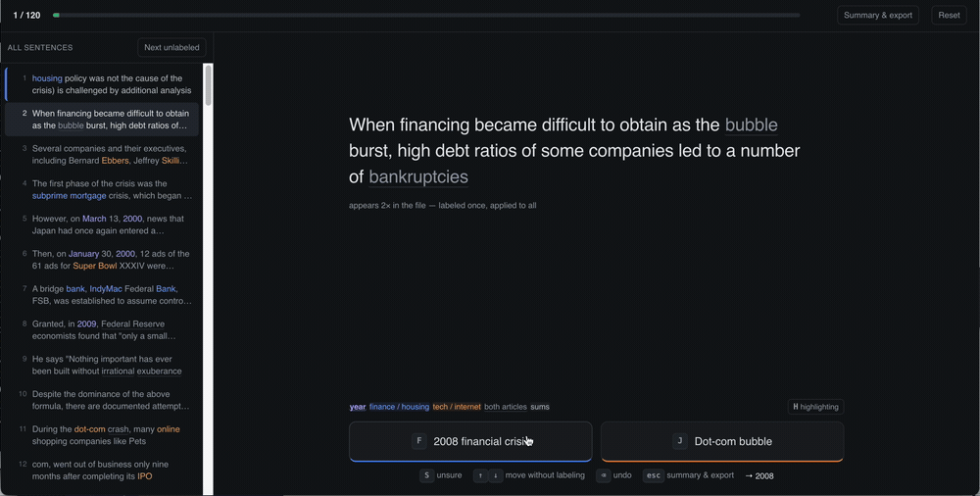
Task: Select sentence 4 about subprime mortgage
Action: [x=102, y=189]
